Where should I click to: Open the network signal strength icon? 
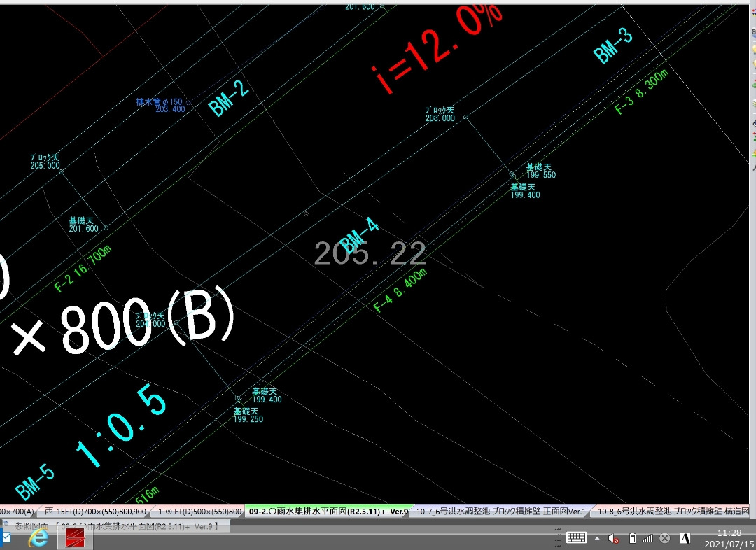pos(647,538)
